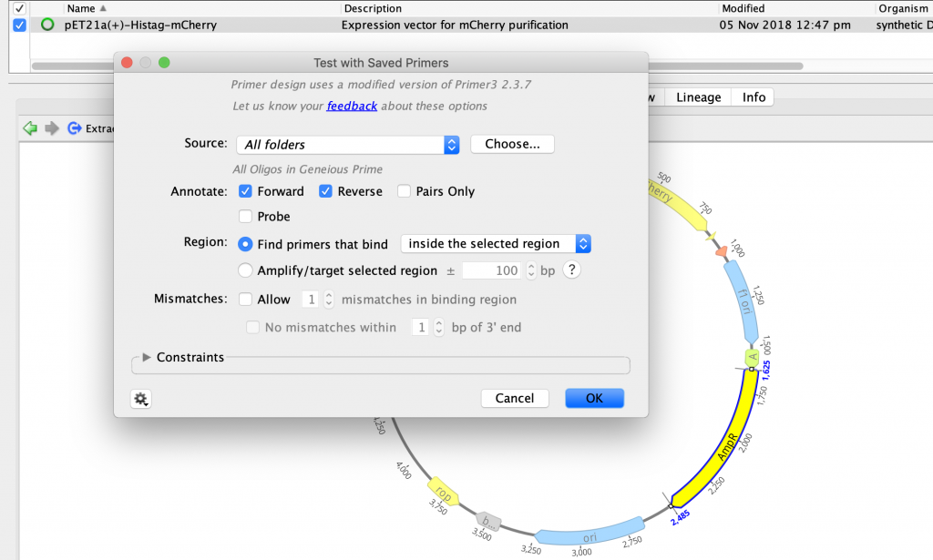Image resolution: width=933 pixels, height=560 pixels.
Task: Click the green circle document icon
Action: (47, 25)
